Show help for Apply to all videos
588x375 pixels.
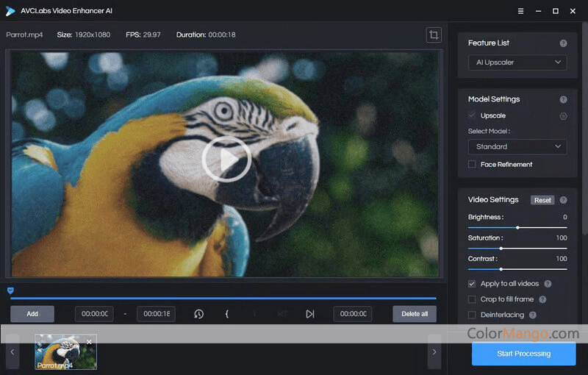tap(548, 284)
